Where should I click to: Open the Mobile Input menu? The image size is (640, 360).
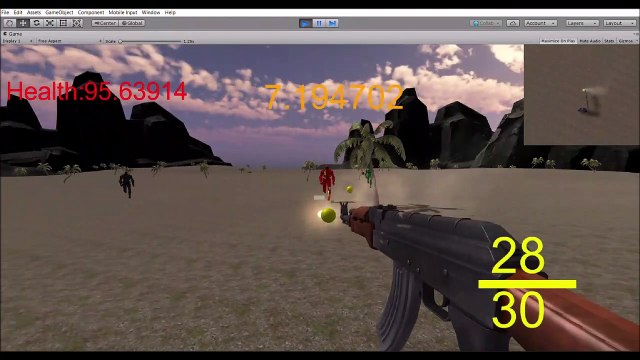tap(123, 13)
